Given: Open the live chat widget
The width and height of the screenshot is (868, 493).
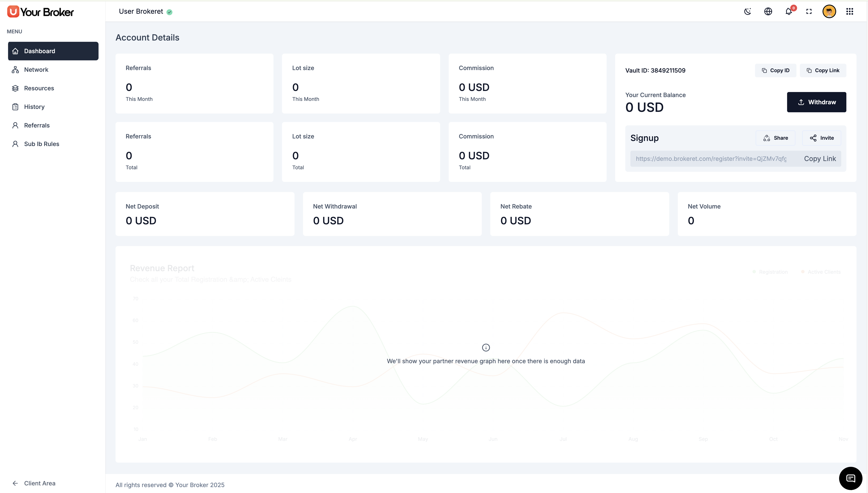Looking at the screenshot, I should tap(850, 478).
